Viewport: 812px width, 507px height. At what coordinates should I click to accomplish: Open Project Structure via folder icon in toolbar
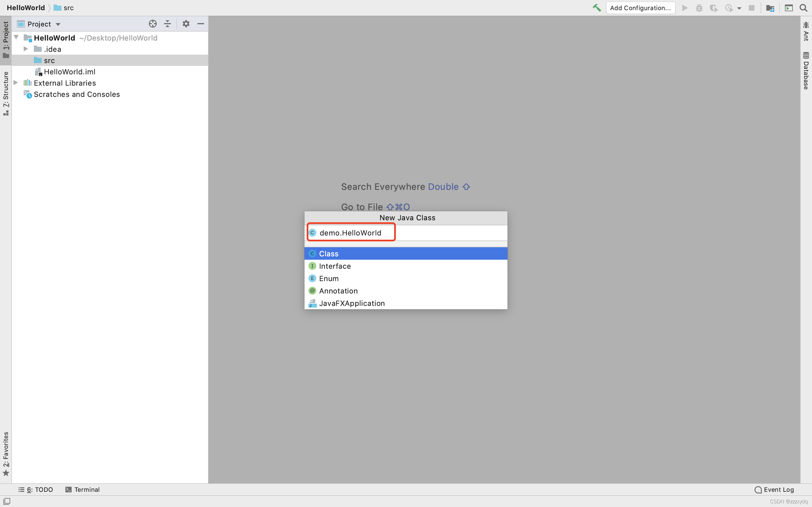(x=770, y=8)
